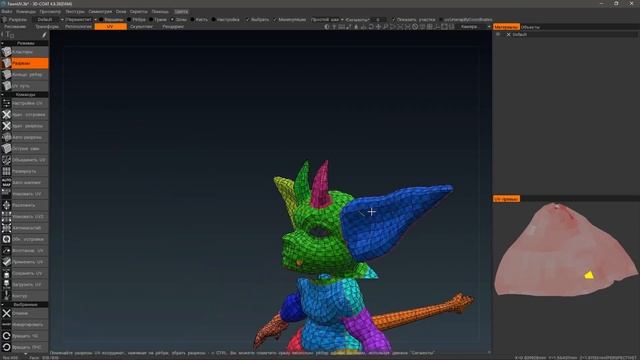This screenshot has height=360, width=640.
Task: Switch to the Скульптинг room tab
Action: [x=141, y=27]
